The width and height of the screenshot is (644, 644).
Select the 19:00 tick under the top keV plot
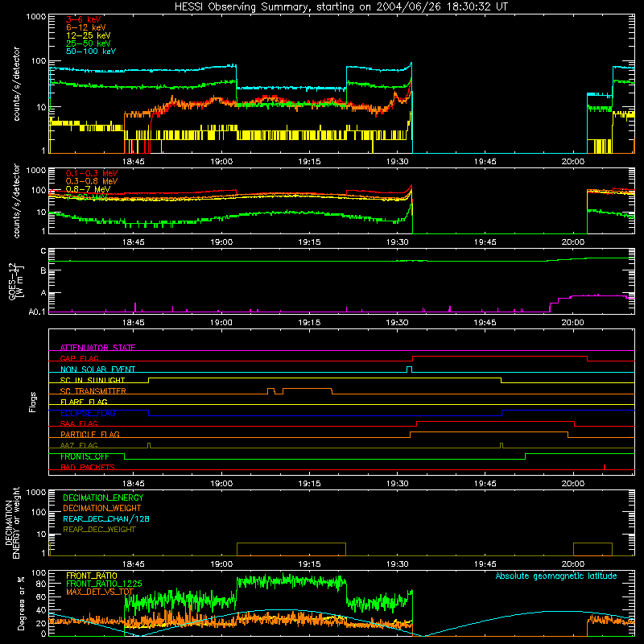pyautogui.click(x=221, y=162)
